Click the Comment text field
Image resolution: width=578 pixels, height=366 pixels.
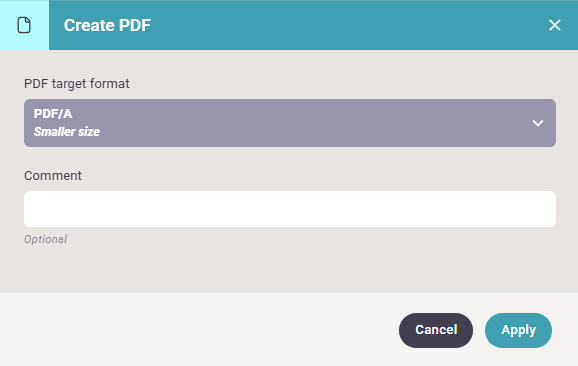click(290, 209)
